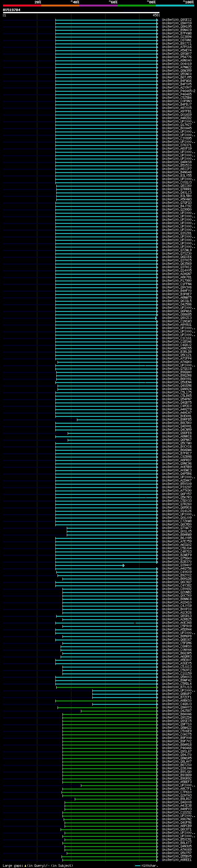Select hit UniRef100_B0CVI6
Screen dimensions: 197x868
click(177, 446)
